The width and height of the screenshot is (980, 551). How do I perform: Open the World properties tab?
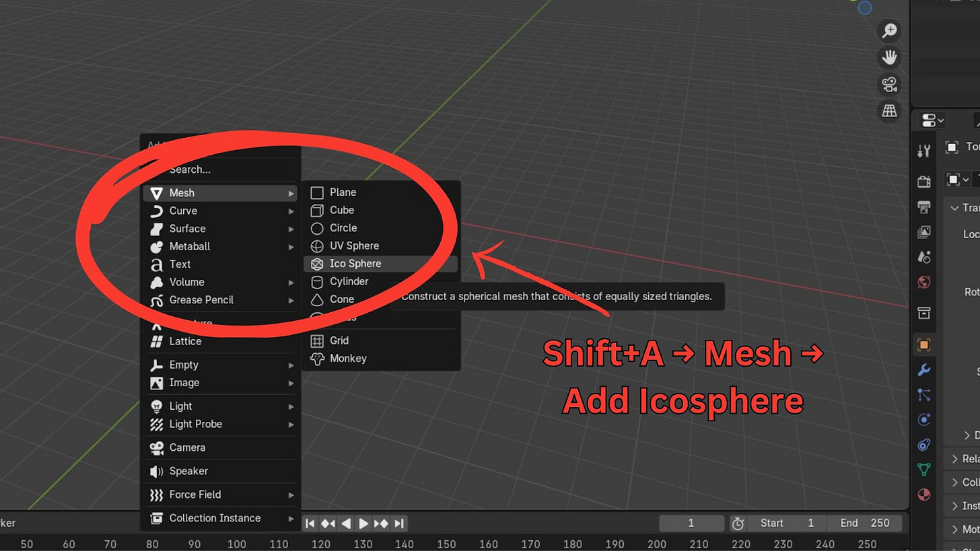click(x=924, y=282)
